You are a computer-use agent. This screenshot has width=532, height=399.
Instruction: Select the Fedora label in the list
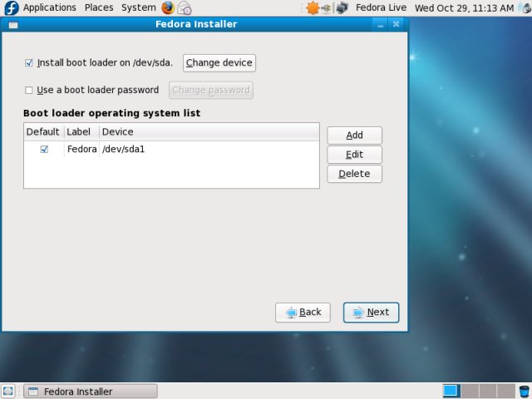pos(81,150)
